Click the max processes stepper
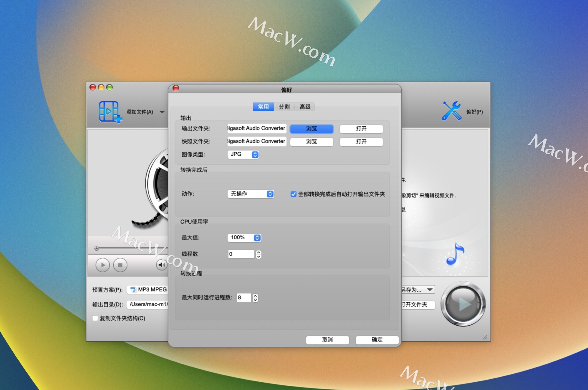This screenshot has width=588, height=390. [255, 298]
